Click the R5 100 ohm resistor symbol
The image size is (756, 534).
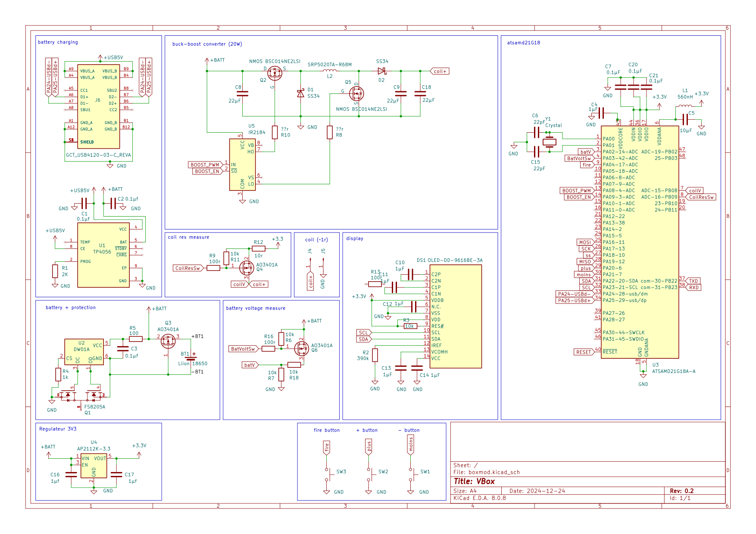pyautogui.click(x=136, y=339)
